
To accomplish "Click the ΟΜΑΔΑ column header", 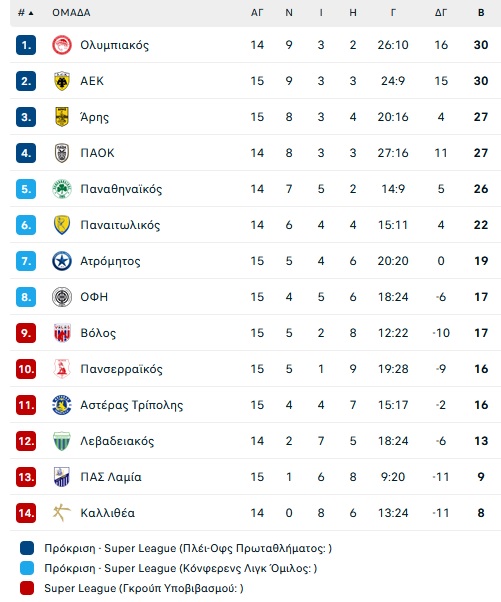I will pos(71,13).
